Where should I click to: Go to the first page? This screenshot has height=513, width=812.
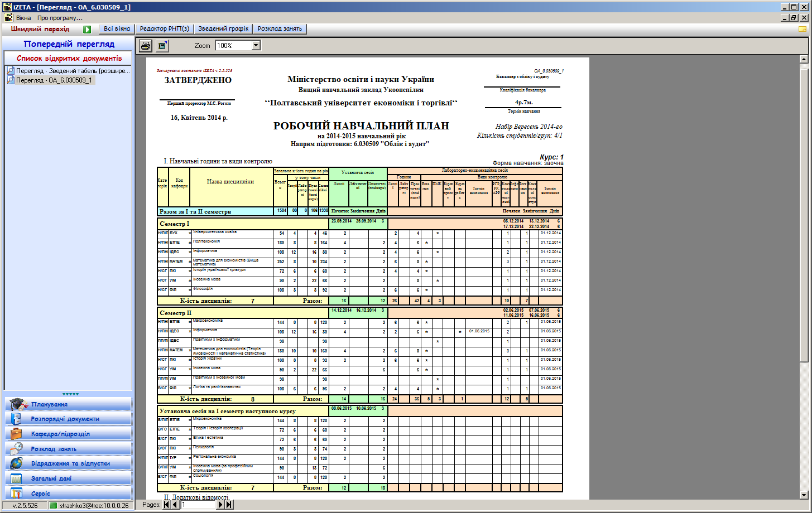(x=166, y=505)
